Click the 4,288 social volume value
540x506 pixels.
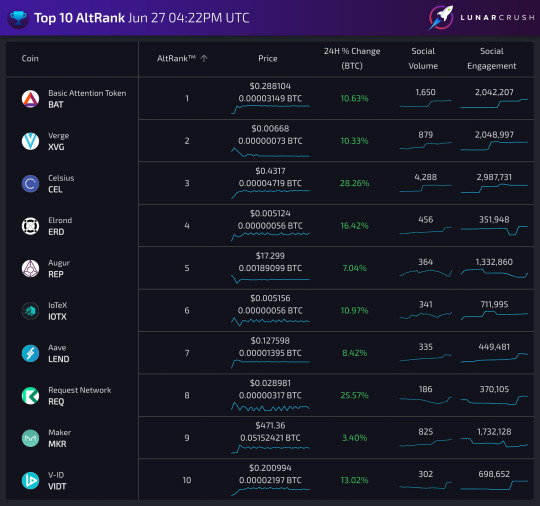(x=425, y=177)
